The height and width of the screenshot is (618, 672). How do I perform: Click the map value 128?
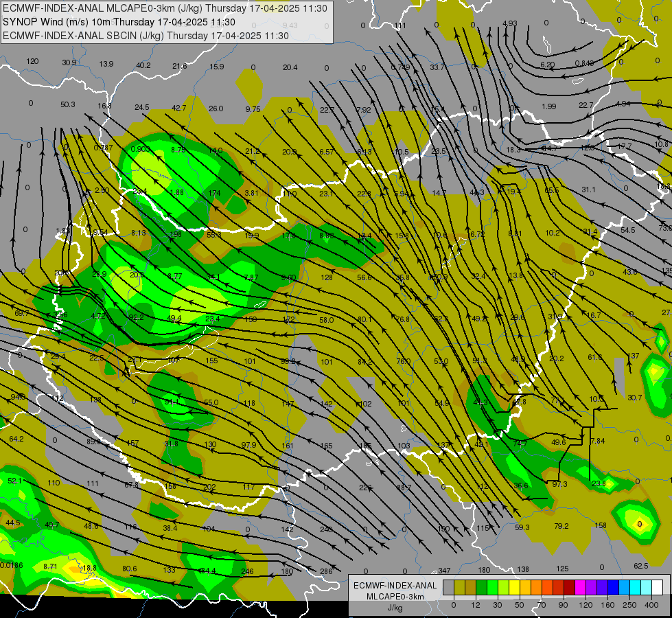point(327,277)
